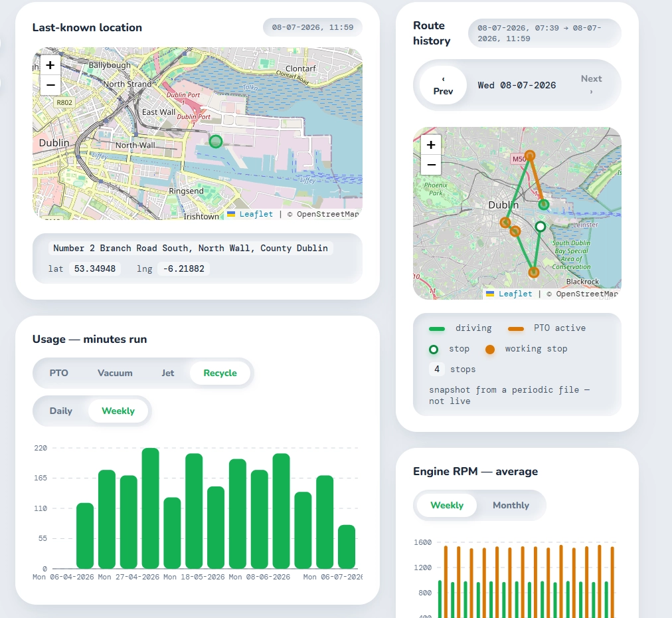Go to previous day with Prev button
The image size is (672, 618).
point(443,85)
